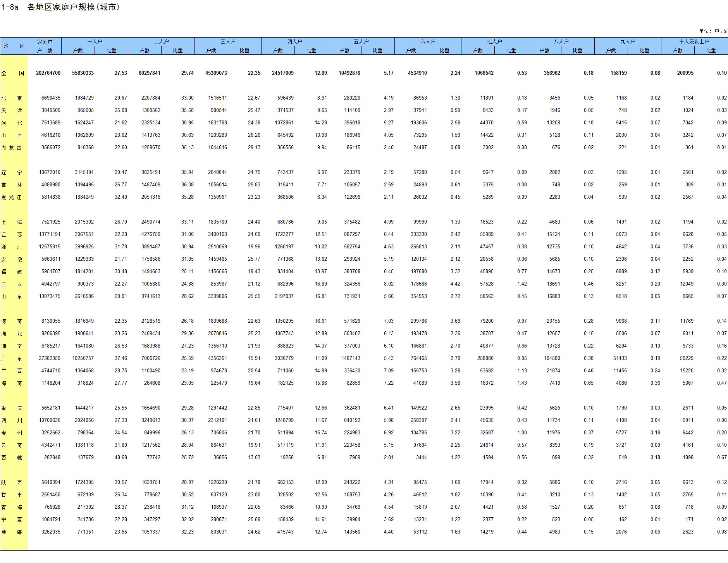This screenshot has height=563, width=728.
Task: Click the 新疆 row label
Action: [x=12, y=532]
